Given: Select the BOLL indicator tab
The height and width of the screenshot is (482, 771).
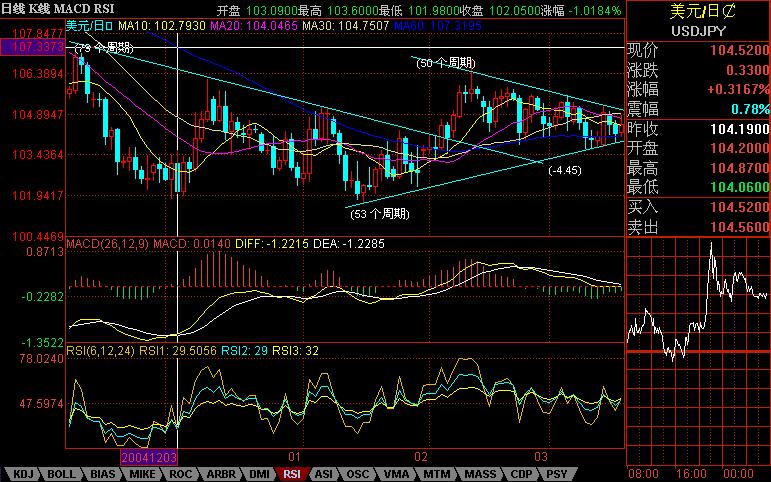Looking at the screenshot, I should click(61, 474).
